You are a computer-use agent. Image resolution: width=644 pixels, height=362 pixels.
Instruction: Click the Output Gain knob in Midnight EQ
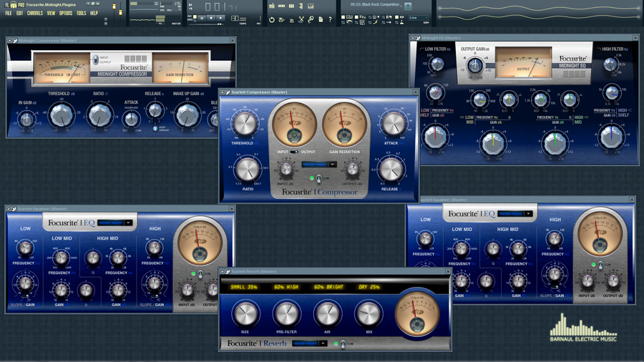(x=475, y=65)
